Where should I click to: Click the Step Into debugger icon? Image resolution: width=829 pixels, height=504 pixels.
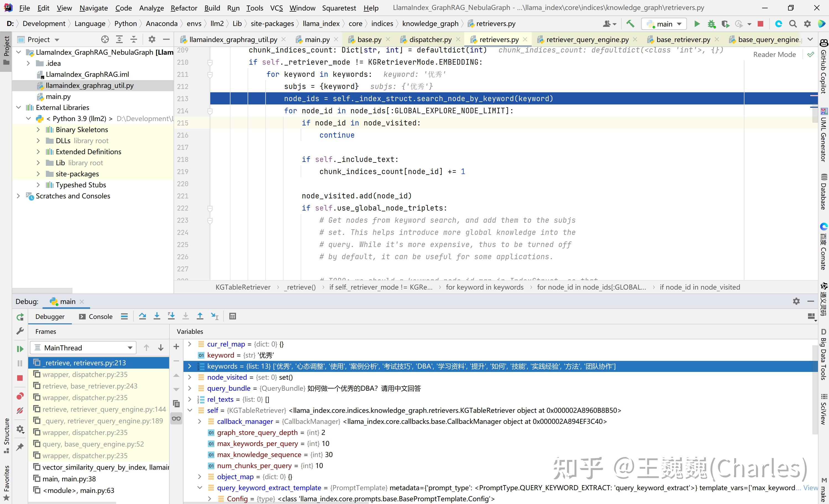click(157, 316)
